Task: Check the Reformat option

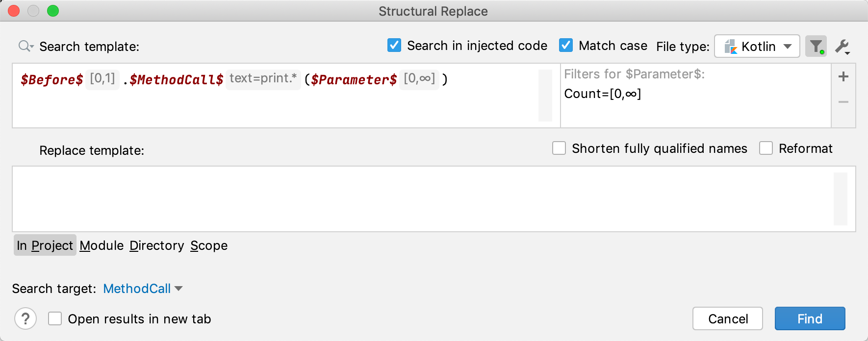Action: click(x=766, y=148)
